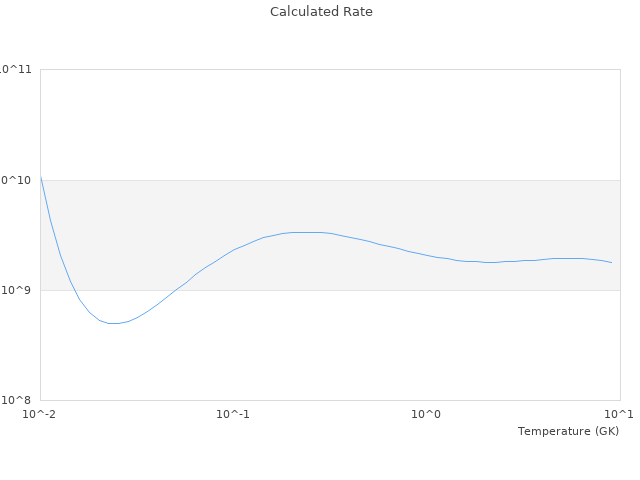
Task: Click the blue curve's leftmost starting point
Action: pos(40,175)
